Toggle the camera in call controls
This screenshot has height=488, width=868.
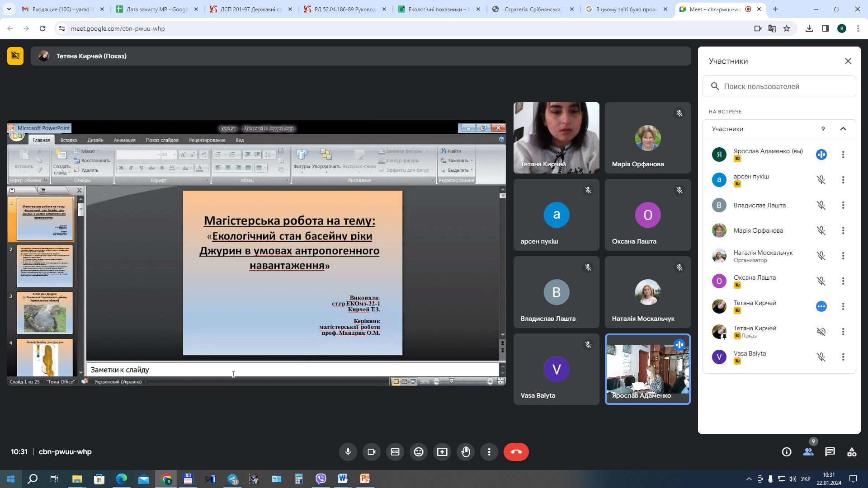tap(372, 452)
